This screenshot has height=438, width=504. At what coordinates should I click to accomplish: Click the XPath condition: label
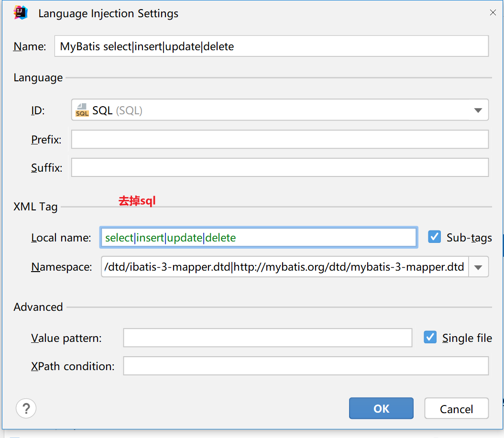point(73,366)
